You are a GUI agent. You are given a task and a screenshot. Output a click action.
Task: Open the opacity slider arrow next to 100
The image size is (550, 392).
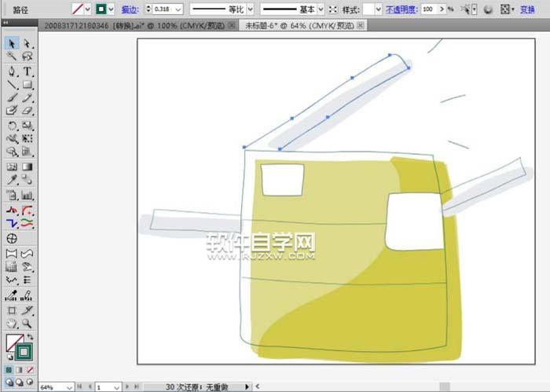click(442, 9)
